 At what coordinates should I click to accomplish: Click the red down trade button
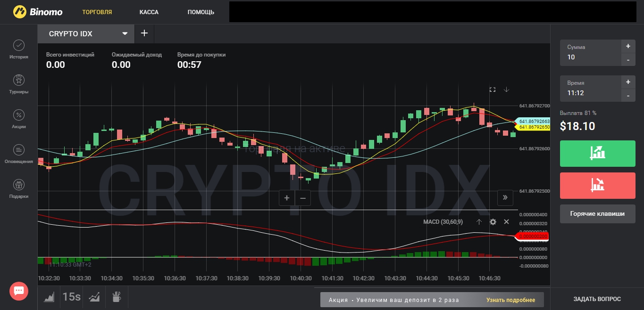(598, 185)
